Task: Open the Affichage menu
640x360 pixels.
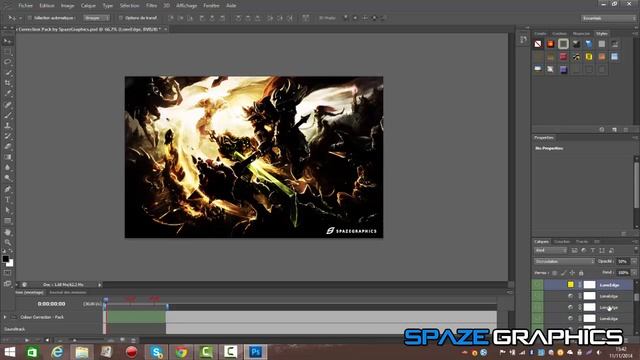Action: (186, 6)
